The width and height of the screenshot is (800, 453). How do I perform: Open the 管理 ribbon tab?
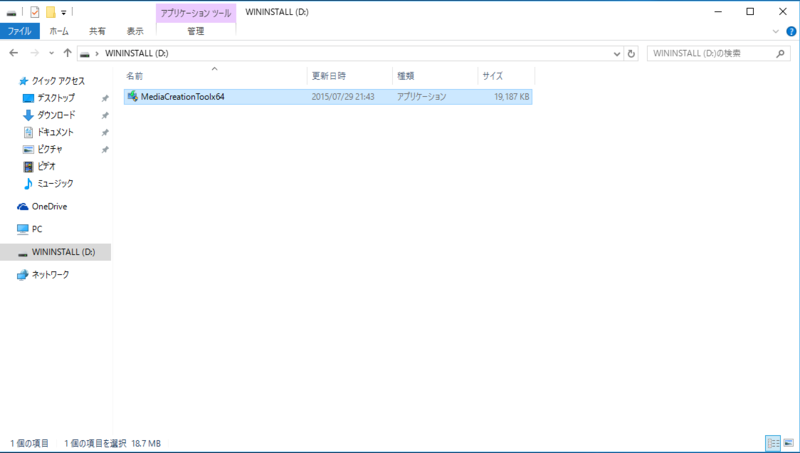(195, 31)
